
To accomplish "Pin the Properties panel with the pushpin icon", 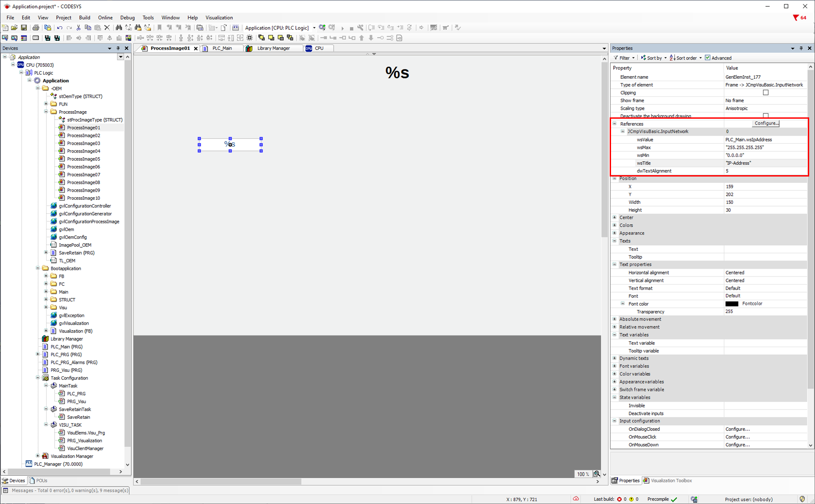I will click(x=801, y=48).
